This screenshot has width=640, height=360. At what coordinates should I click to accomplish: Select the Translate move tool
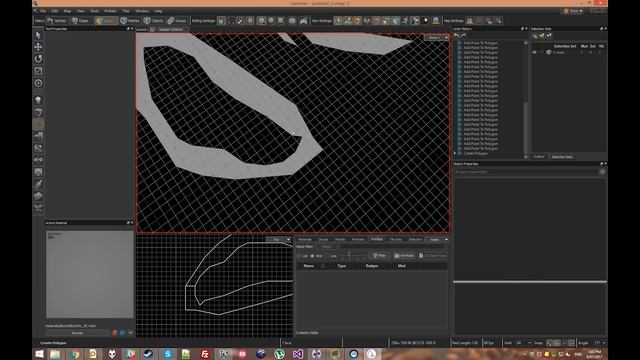pos(38,47)
